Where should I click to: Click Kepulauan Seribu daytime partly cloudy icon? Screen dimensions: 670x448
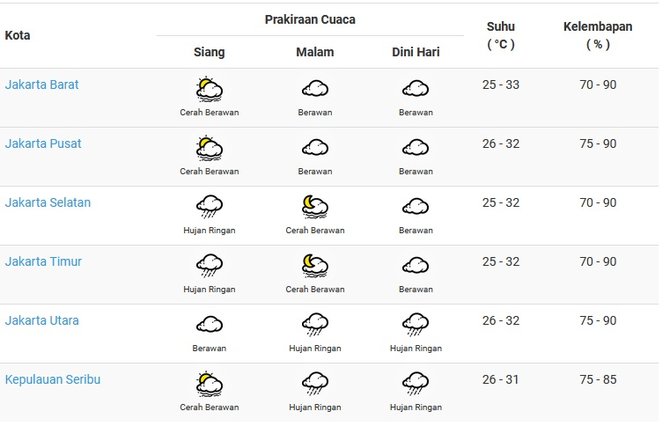pos(209,384)
